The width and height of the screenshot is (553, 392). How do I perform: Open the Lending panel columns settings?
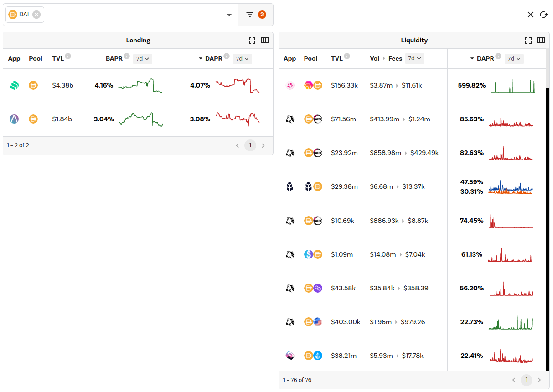point(264,40)
